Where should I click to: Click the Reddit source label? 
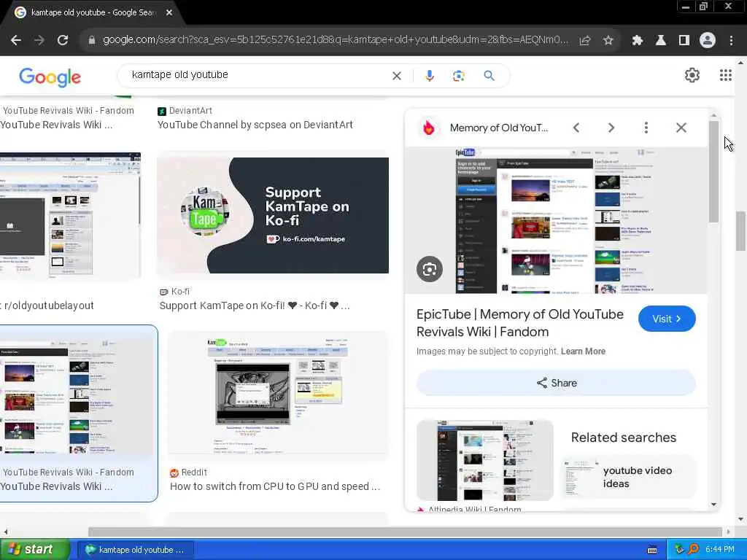pos(188,472)
